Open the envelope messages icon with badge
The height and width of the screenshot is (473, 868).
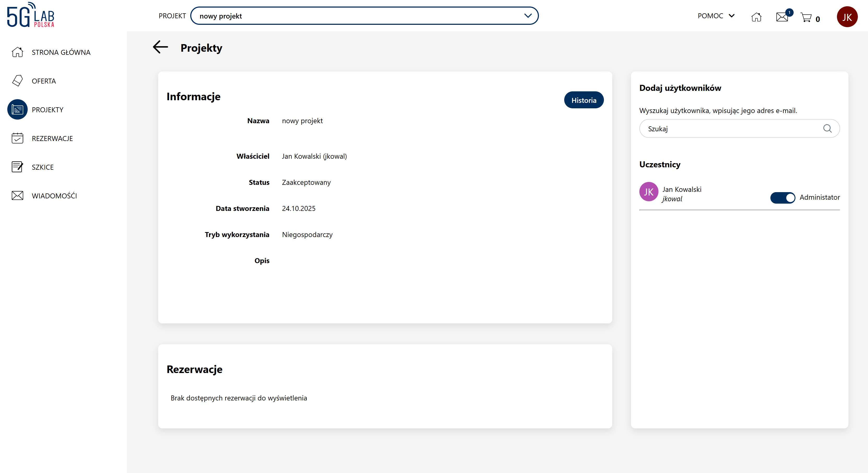782,17
